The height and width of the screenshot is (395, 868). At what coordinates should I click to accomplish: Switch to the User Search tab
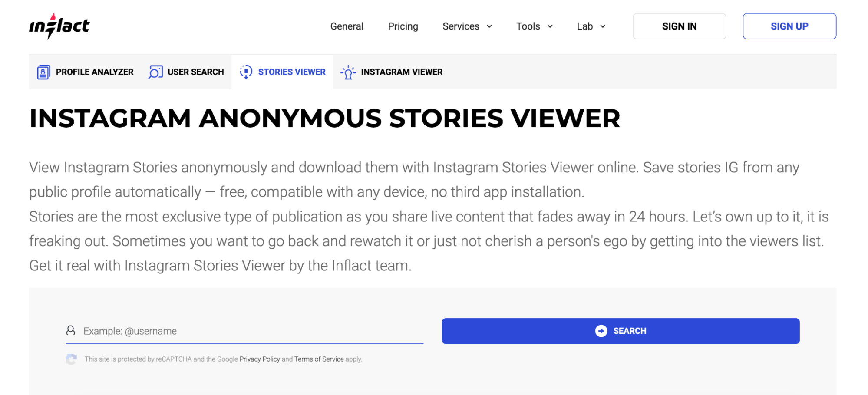coord(186,72)
